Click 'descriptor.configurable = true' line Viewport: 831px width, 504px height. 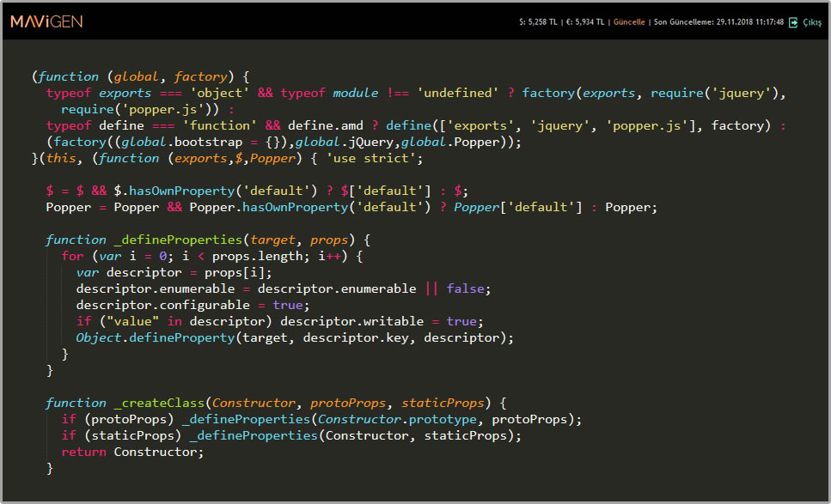(x=190, y=305)
